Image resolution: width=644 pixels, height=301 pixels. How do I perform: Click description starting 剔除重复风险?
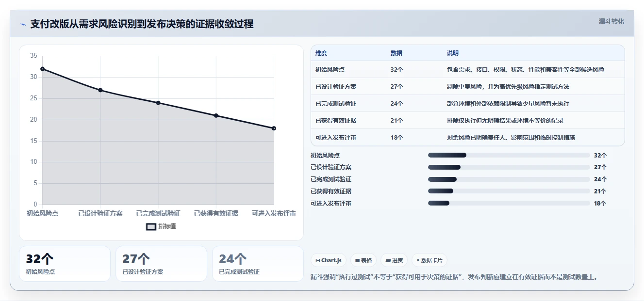tap(508, 87)
